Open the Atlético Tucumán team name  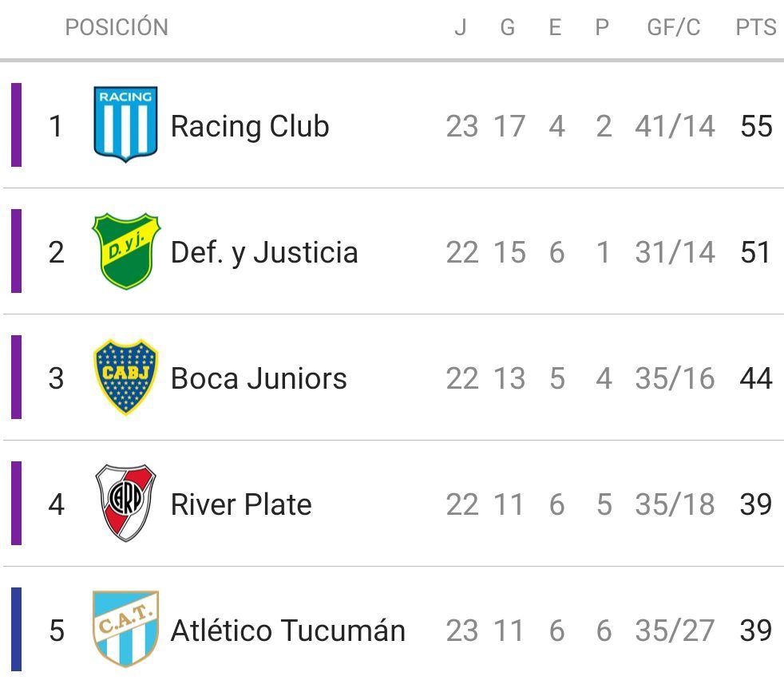coord(288,630)
